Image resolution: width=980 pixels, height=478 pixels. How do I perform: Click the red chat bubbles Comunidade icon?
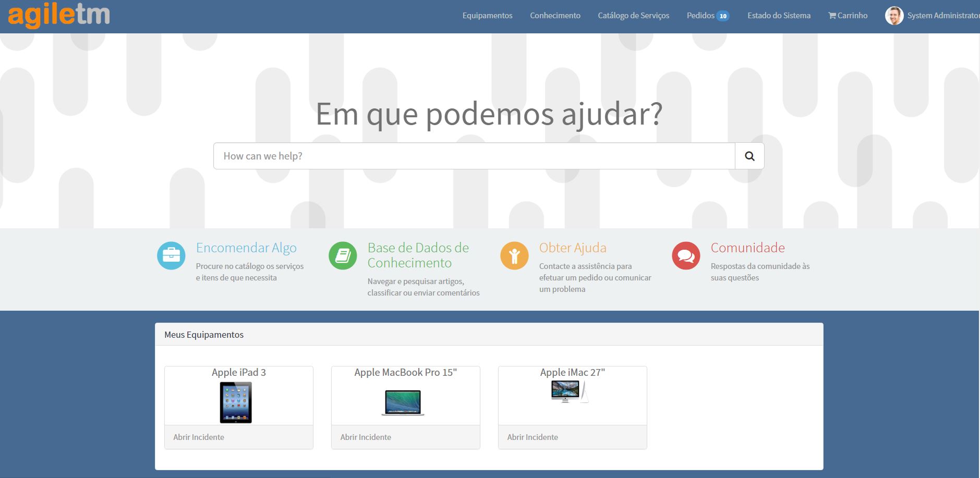tap(686, 255)
